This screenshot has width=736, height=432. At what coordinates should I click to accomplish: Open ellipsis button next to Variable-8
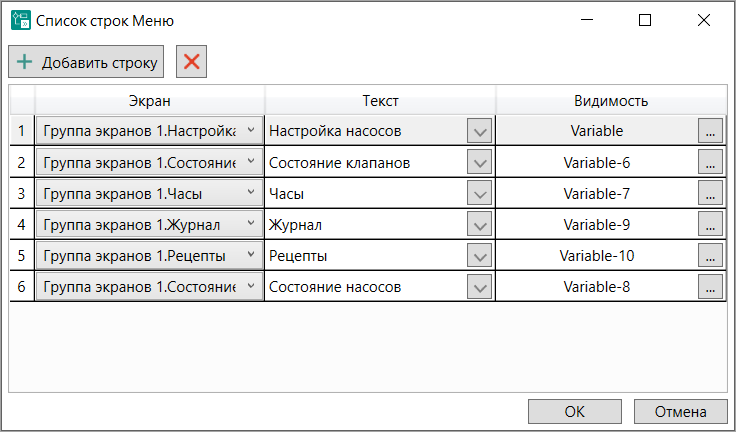pyautogui.click(x=710, y=287)
